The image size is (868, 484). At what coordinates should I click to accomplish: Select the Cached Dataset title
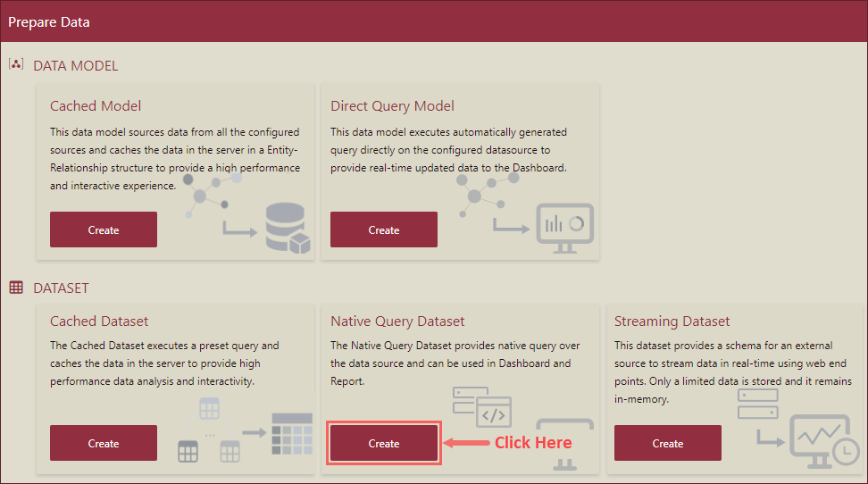[99, 321]
